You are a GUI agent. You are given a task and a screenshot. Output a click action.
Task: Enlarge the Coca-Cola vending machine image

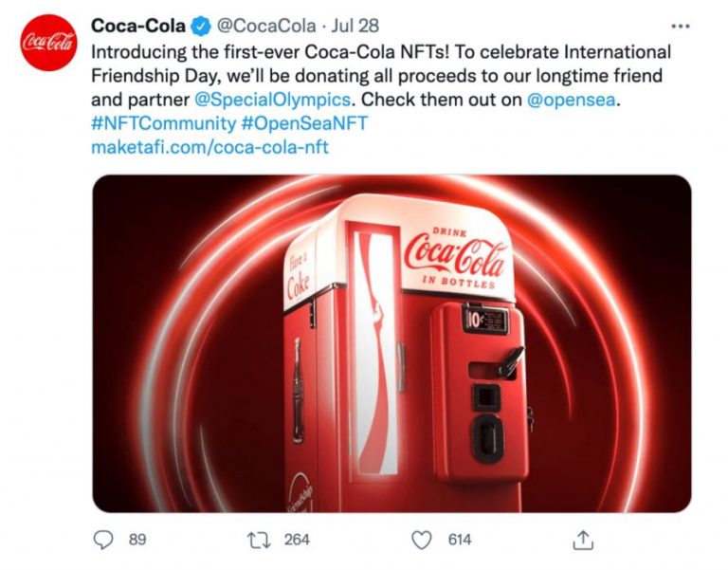[x=391, y=343]
